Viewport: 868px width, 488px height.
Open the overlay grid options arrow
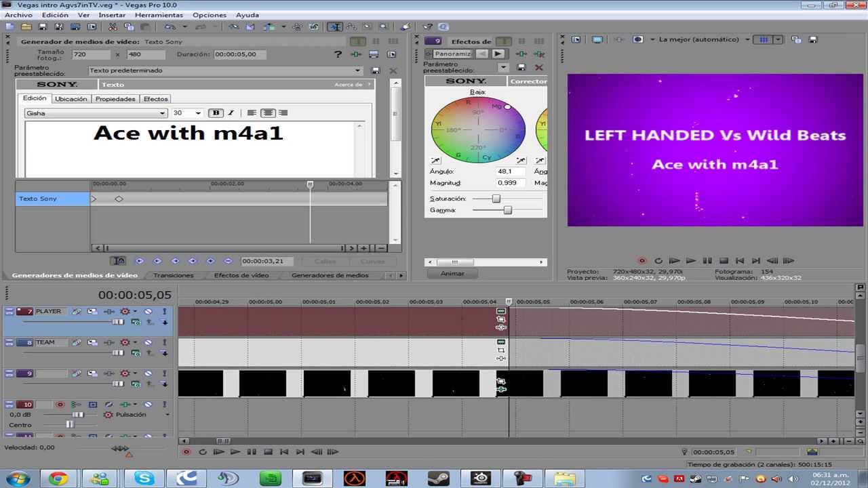coord(778,39)
